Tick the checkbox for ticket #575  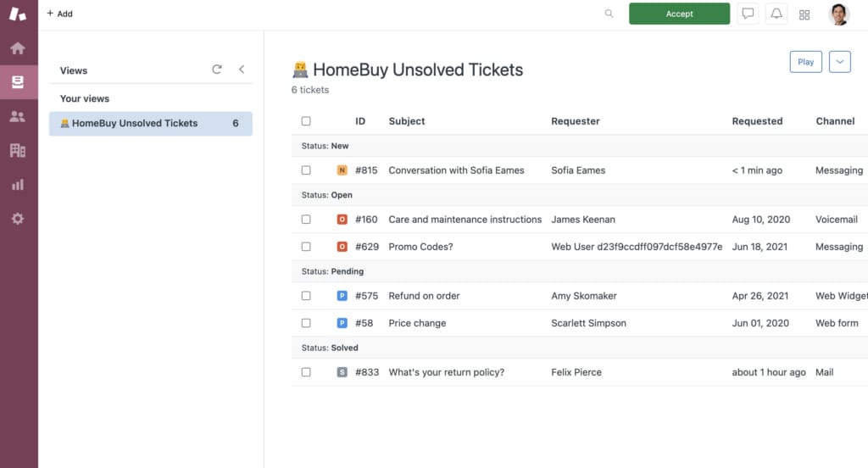[x=306, y=296]
